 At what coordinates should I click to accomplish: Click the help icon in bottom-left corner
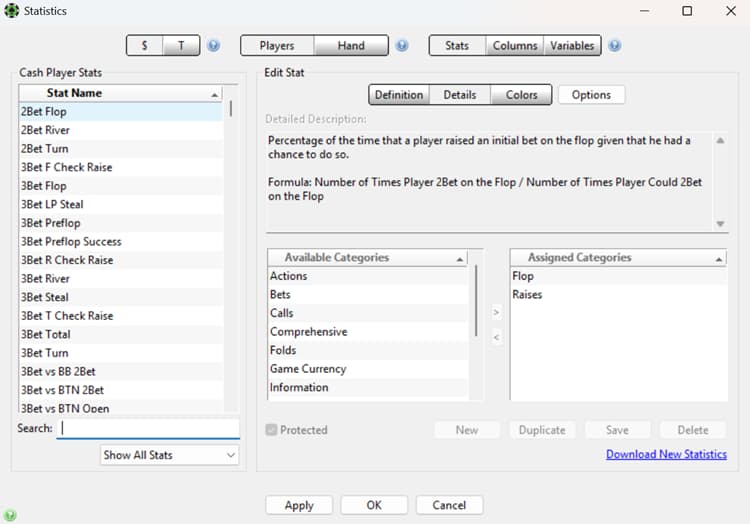click(x=10, y=515)
